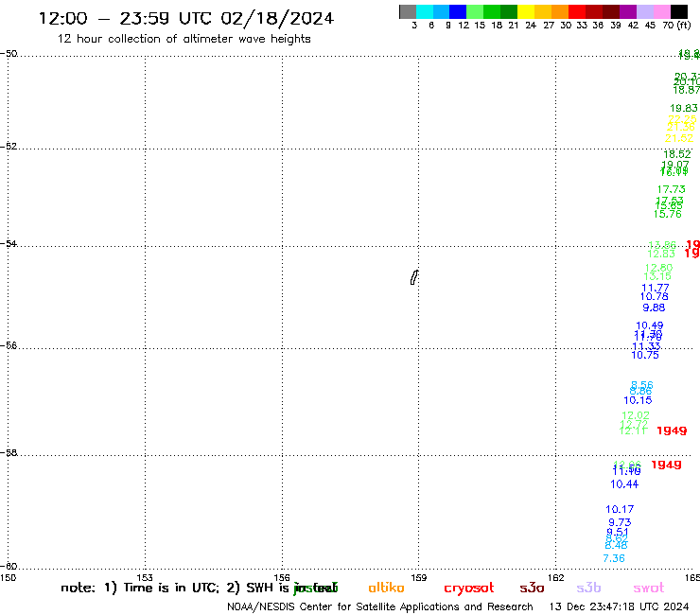
Task: Click the '24' color scale label
Action: 531,26
